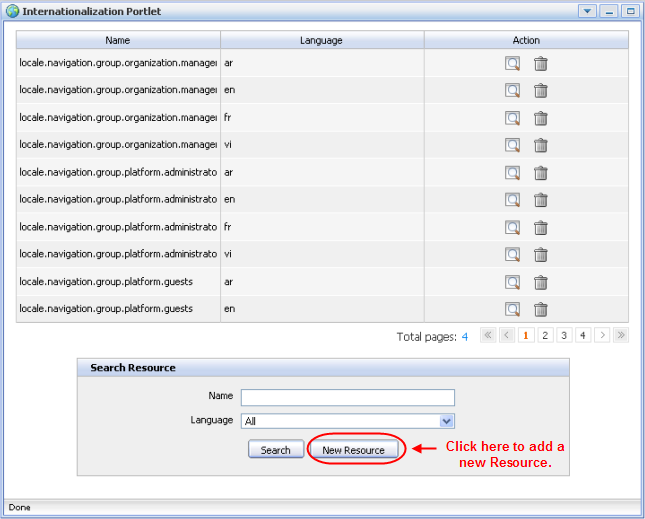Delete the platform.guests en resource
The height and width of the screenshot is (519, 645).
(540, 309)
